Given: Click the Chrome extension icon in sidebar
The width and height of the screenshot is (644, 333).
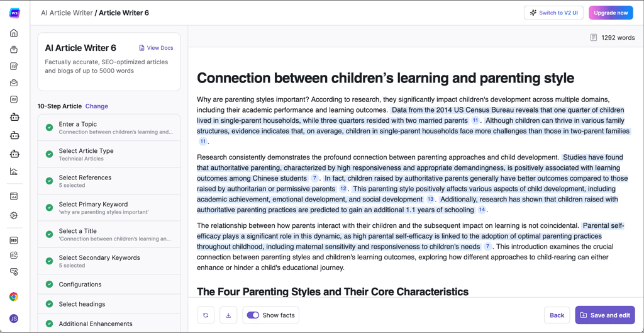Looking at the screenshot, I should 14,297.
